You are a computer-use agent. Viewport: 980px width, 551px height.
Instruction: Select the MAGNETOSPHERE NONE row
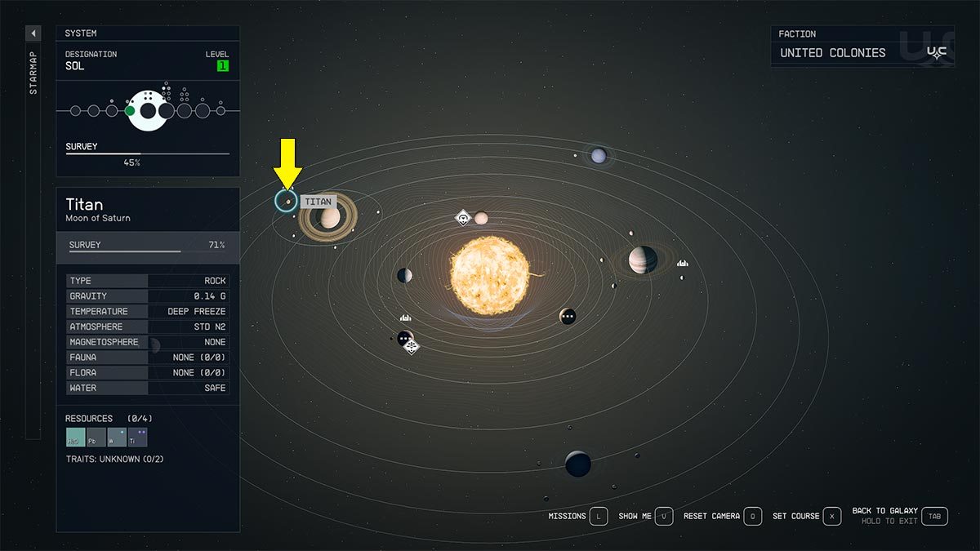(148, 342)
